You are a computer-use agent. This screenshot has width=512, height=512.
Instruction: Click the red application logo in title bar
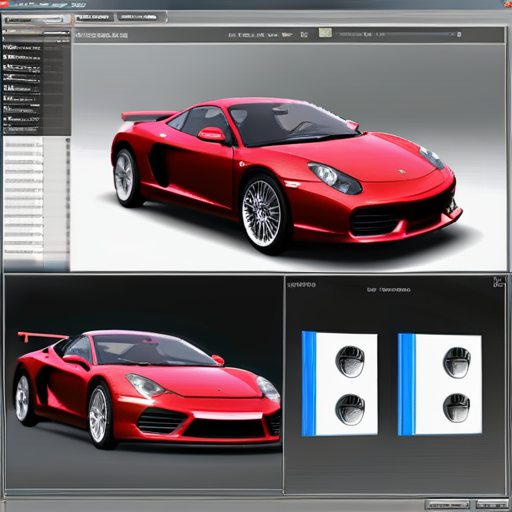tap(3, 4)
